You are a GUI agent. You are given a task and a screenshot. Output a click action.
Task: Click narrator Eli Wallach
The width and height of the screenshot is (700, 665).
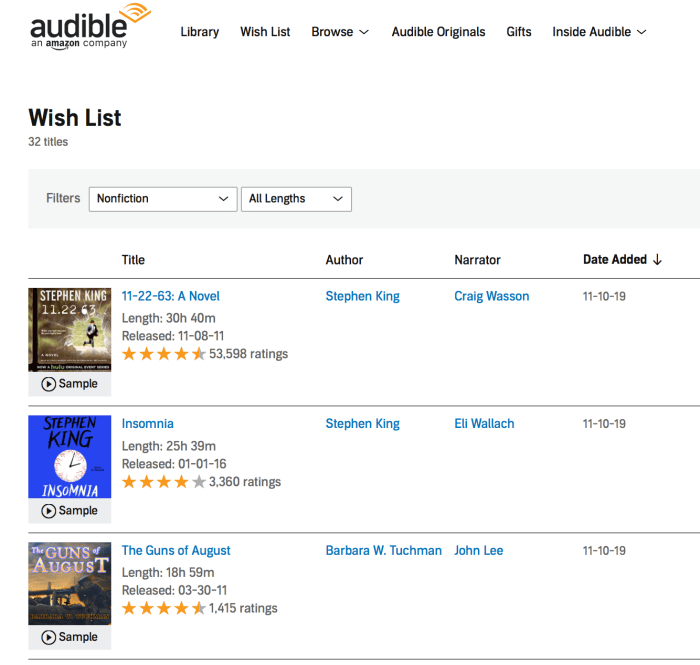(x=484, y=424)
